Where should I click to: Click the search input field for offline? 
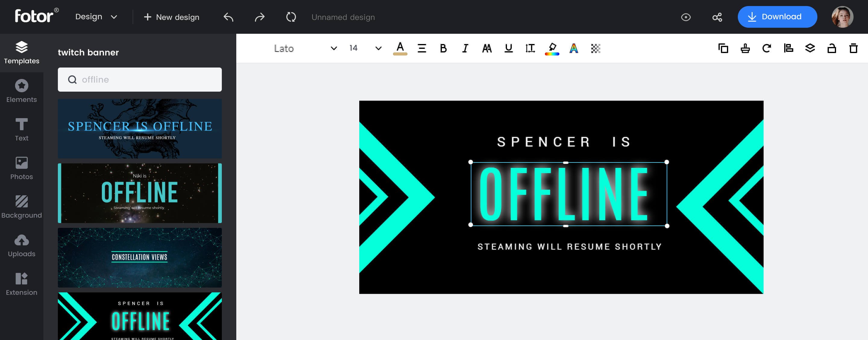(140, 79)
